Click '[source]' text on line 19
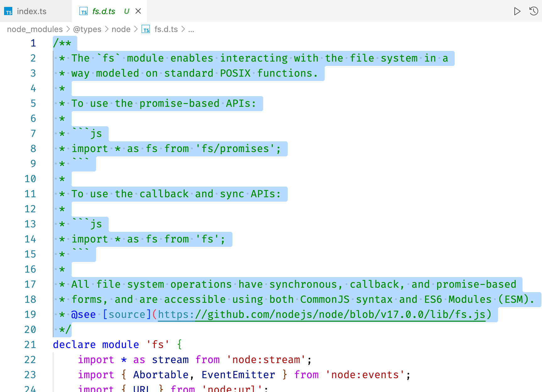542x392 pixels. pos(127,314)
